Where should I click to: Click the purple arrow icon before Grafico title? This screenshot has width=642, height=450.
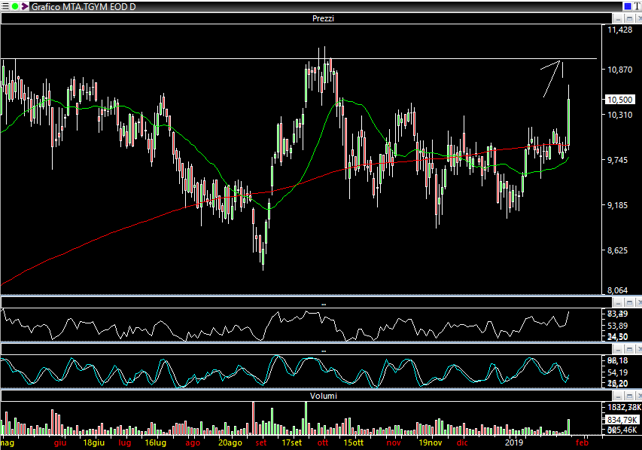click(x=25, y=6)
